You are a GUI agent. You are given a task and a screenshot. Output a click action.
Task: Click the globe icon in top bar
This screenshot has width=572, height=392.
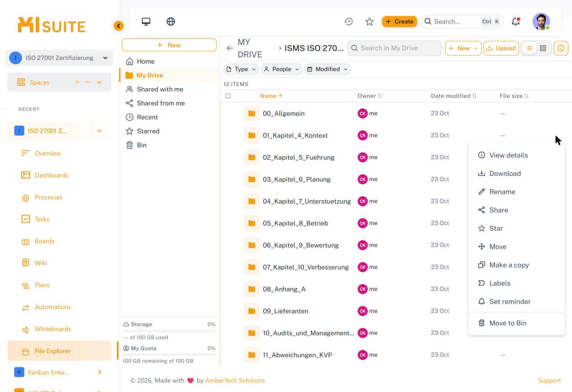click(171, 21)
